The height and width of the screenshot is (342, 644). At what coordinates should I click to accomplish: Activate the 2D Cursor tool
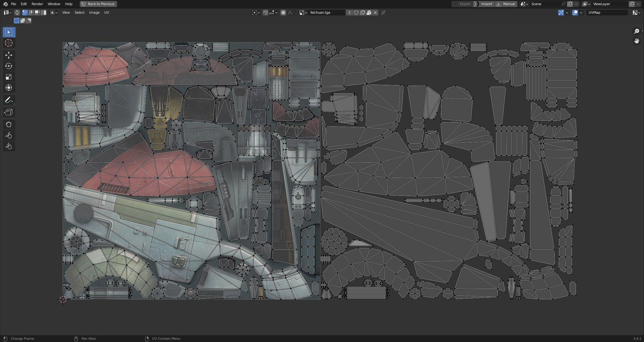[x=9, y=43]
